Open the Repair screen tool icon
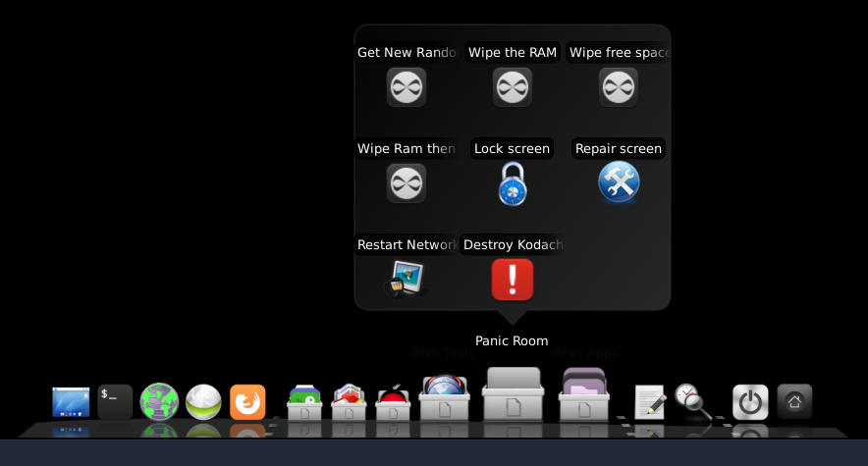This screenshot has width=868, height=466. point(618,182)
